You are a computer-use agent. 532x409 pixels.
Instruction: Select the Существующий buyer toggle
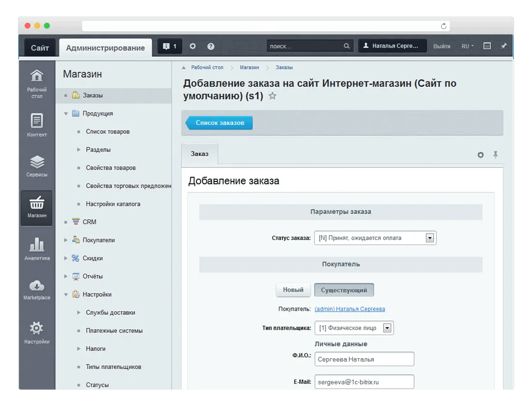click(344, 290)
